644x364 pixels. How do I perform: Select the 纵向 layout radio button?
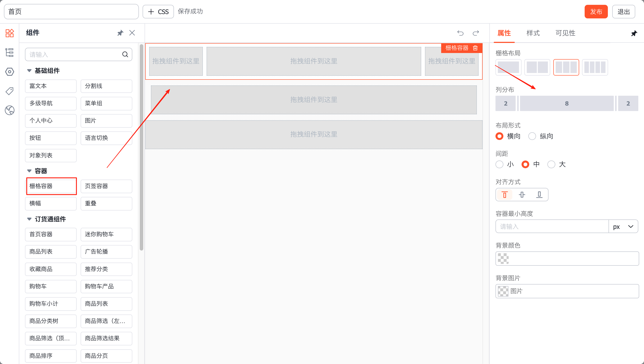[532, 136]
